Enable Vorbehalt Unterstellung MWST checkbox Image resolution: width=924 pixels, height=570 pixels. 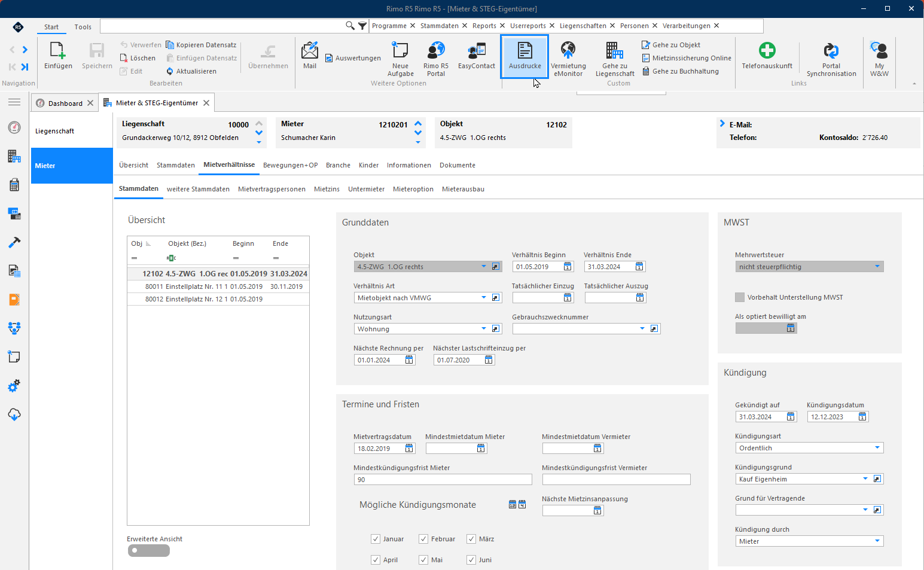coord(740,297)
